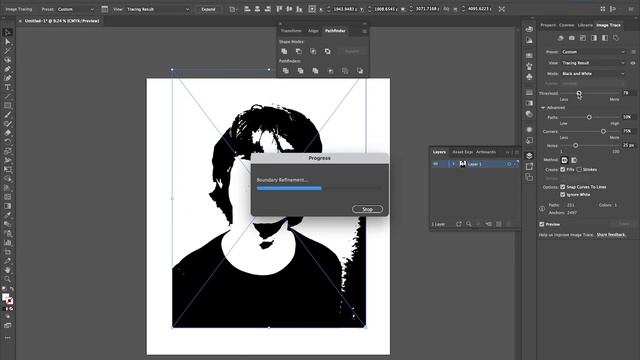640x360 pixels.
Task: Choose Outline preset icon in Image Trace
Action: (616, 38)
